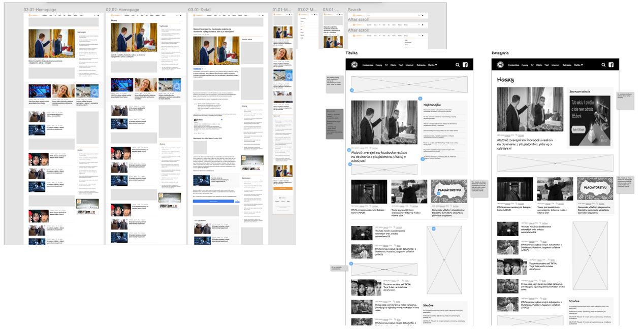Expand the Ďalšie dropdown in the Titulka nav
Screen dimensions: 644x330
coord(432,65)
